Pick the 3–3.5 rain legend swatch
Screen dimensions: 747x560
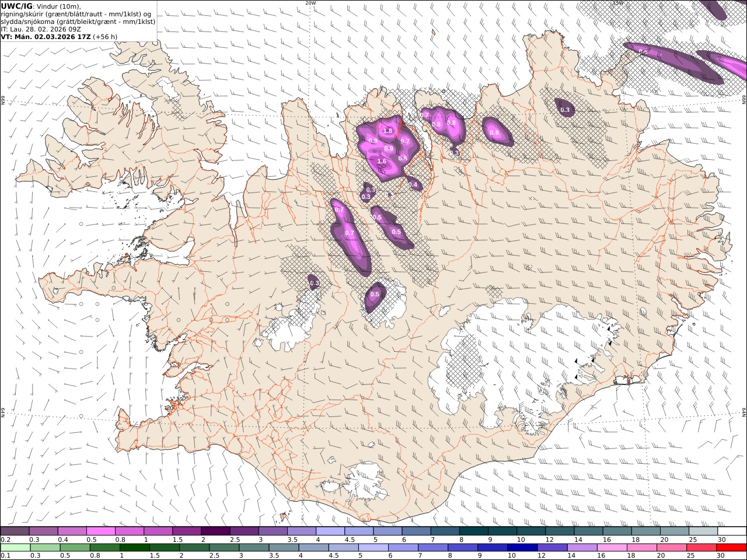point(254,547)
